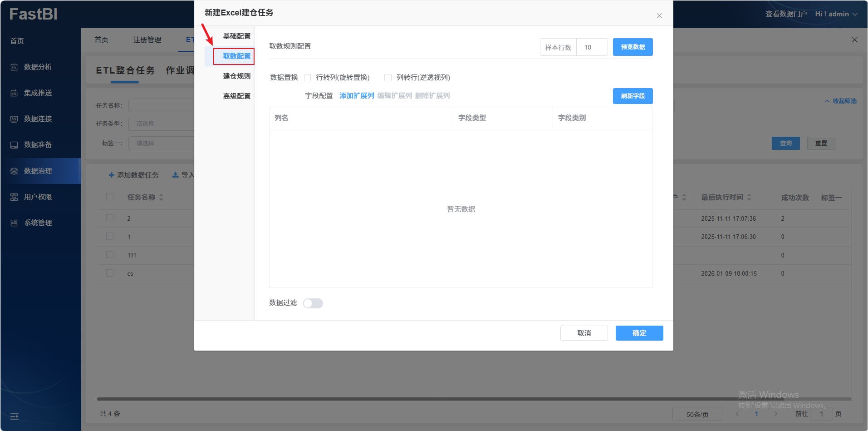Check the 列转行(逆透视列) checkbox
The width and height of the screenshot is (868, 431).
(x=388, y=78)
